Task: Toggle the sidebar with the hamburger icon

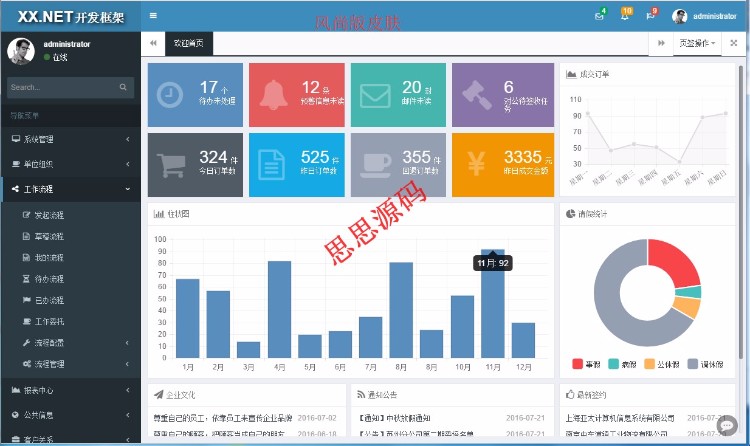Action: click(153, 16)
